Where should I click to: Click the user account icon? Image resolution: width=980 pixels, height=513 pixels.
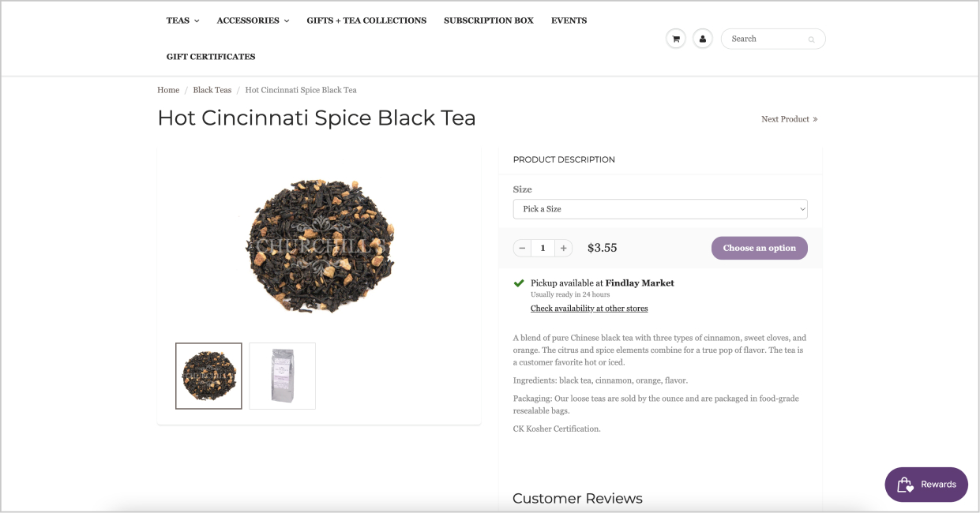pos(703,39)
